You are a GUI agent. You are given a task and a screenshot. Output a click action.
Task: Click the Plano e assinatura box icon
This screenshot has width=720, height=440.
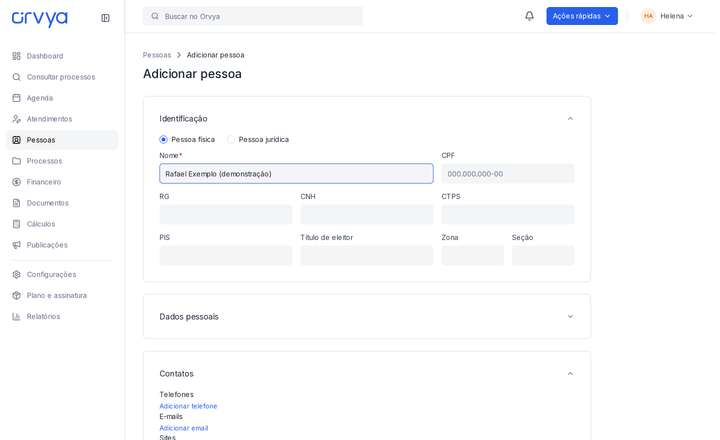(17, 295)
